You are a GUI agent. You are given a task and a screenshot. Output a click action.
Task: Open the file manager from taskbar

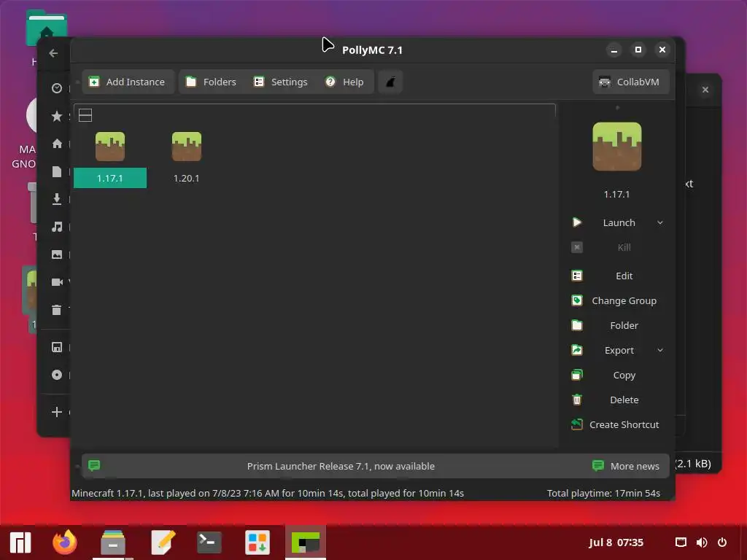point(113,542)
